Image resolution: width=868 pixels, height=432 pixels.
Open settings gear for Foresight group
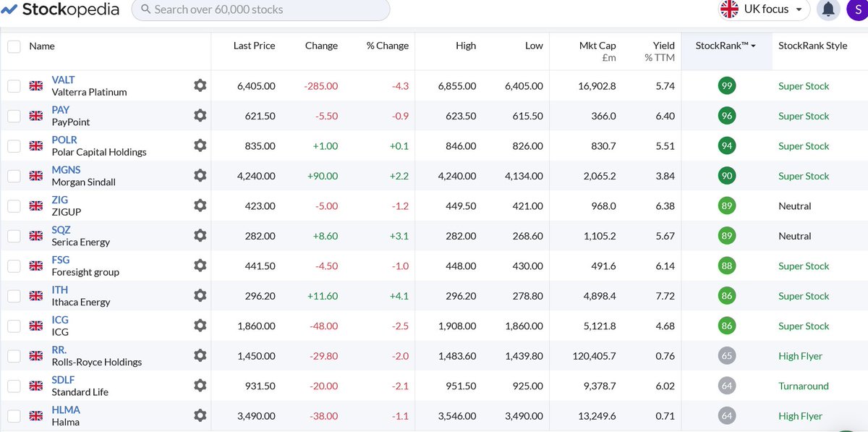200,266
